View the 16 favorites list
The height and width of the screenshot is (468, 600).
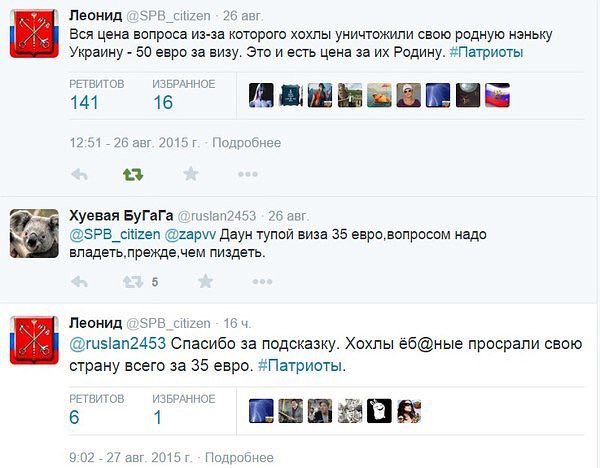pos(163,102)
